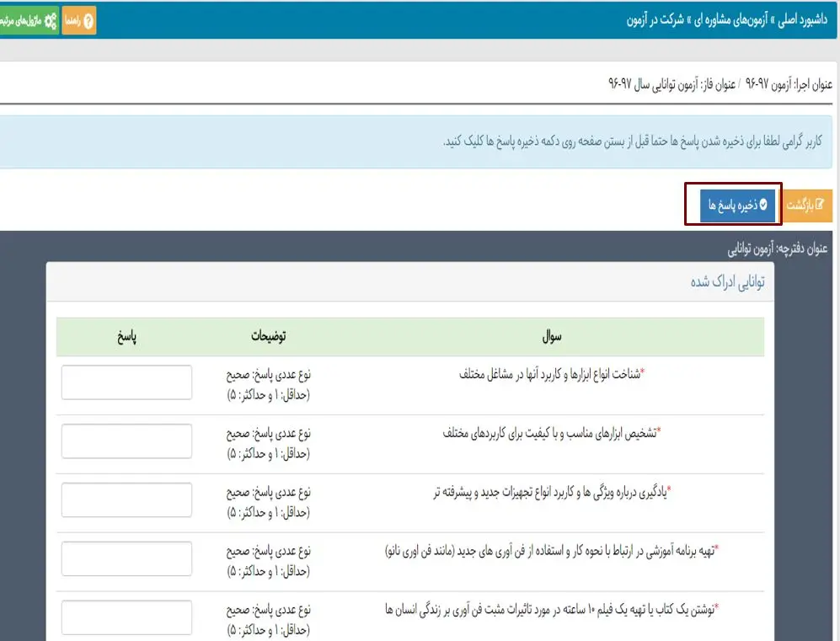Go to داشبورد اصلی in the breadcrumb
The image size is (840, 641).
tap(802, 20)
